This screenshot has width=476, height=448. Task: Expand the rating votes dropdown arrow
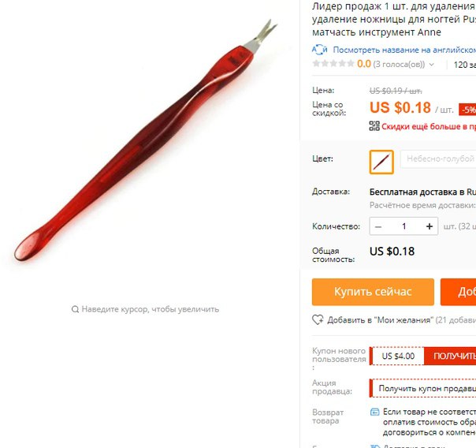[x=432, y=65]
